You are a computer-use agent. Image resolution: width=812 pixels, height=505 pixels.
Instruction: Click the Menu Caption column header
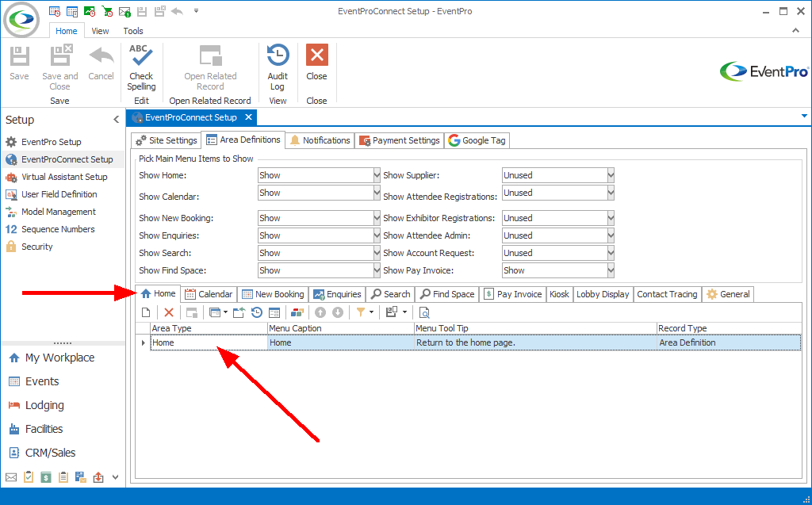click(341, 328)
